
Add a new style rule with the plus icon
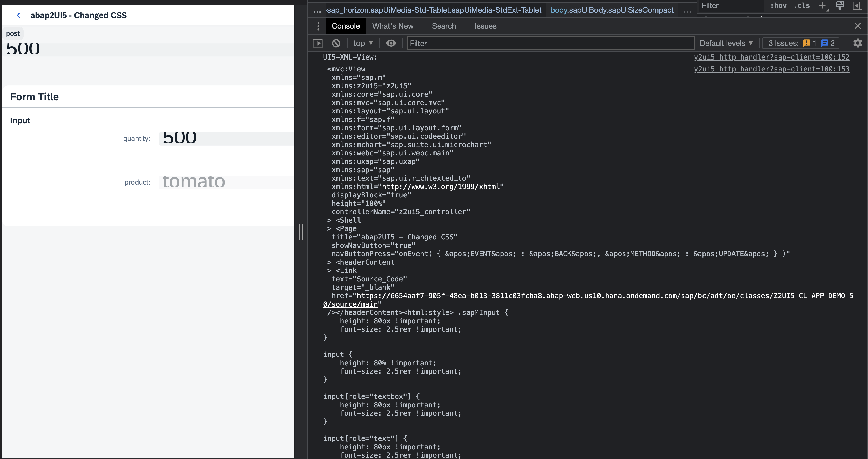click(822, 5)
